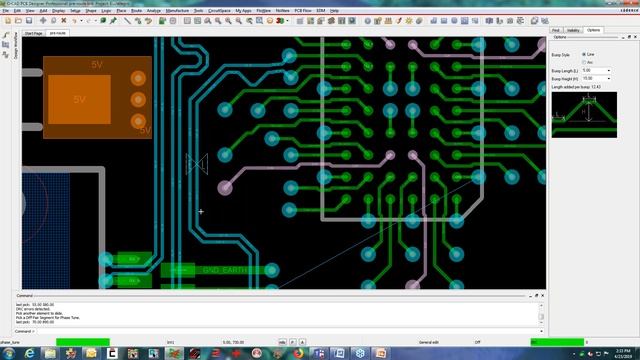Open the 3D viewer icon
The image size is (640, 360).
click(x=280, y=20)
